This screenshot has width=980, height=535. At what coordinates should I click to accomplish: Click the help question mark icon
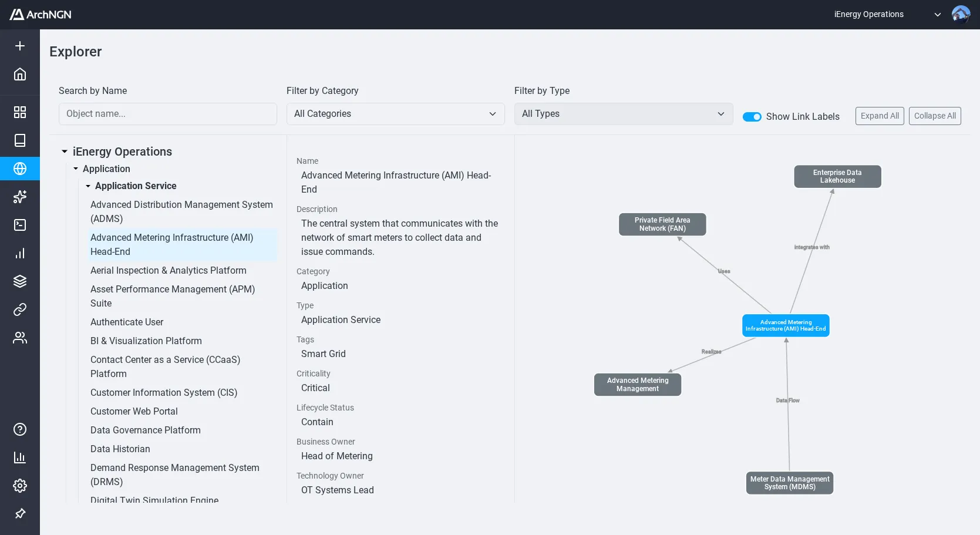[x=20, y=429]
